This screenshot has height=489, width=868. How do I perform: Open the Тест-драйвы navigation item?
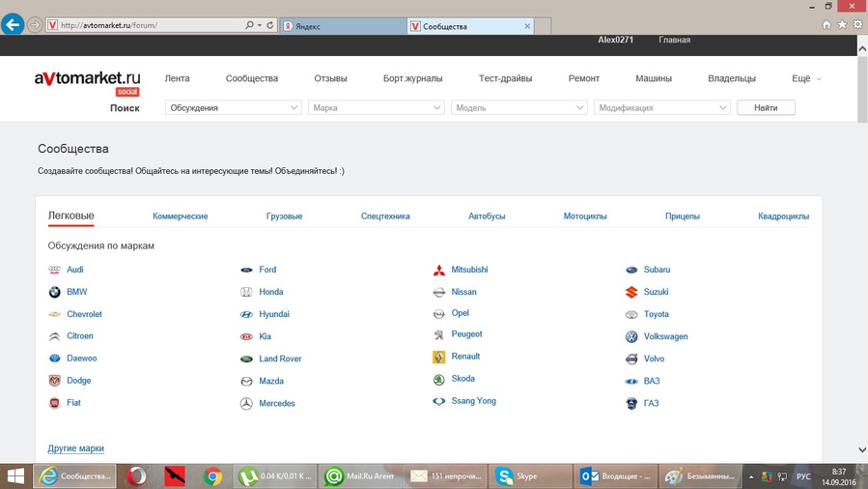point(505,78)
